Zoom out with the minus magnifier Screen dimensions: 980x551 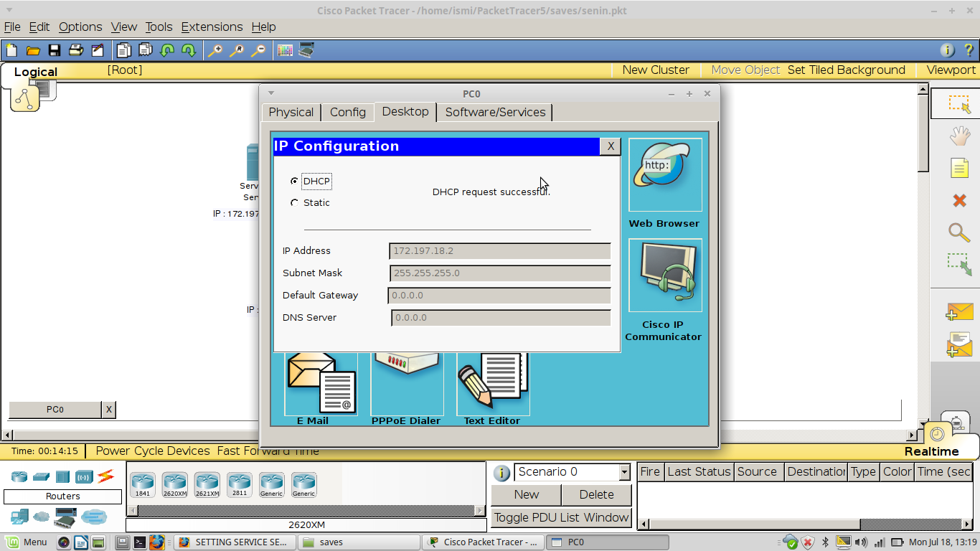pos(258,50)
